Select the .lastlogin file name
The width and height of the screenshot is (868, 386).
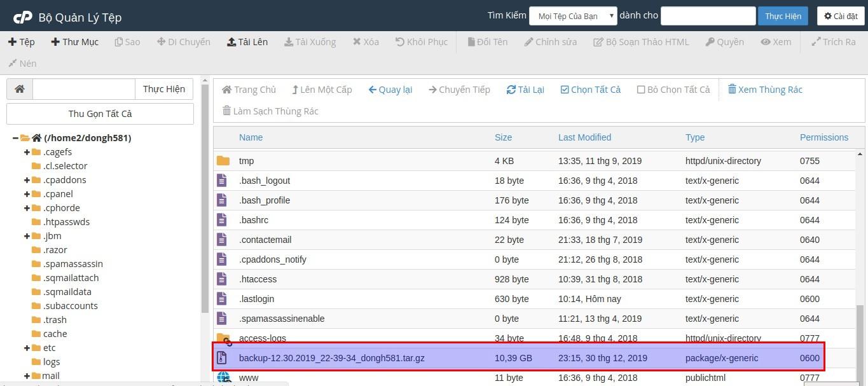coord(257,299)
